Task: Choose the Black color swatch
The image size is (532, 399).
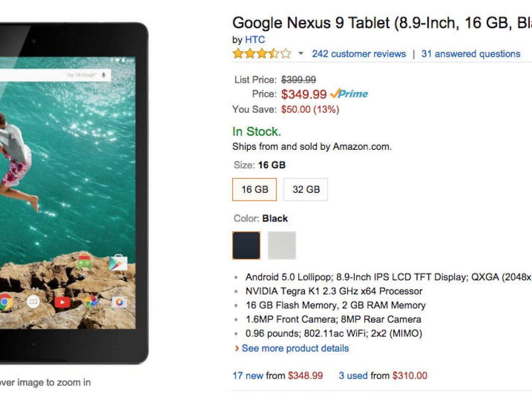Action: tap(246, 245)
